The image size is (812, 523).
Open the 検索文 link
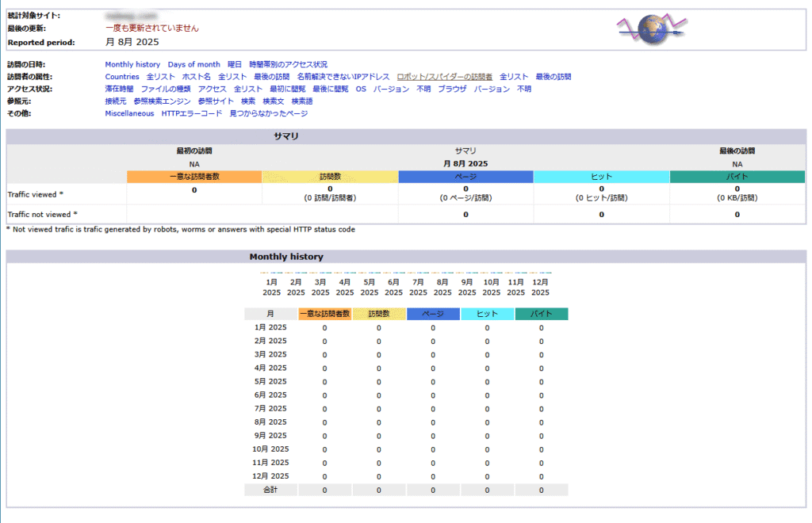274,101
